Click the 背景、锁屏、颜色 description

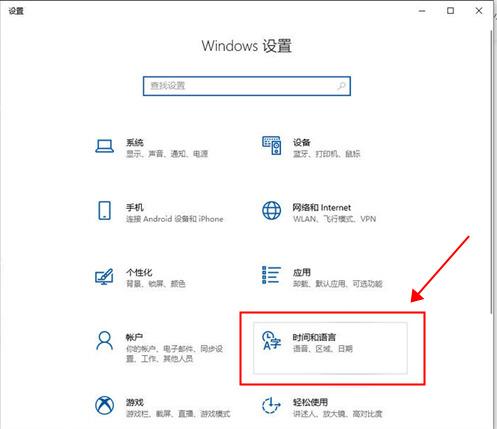[155, 284]
